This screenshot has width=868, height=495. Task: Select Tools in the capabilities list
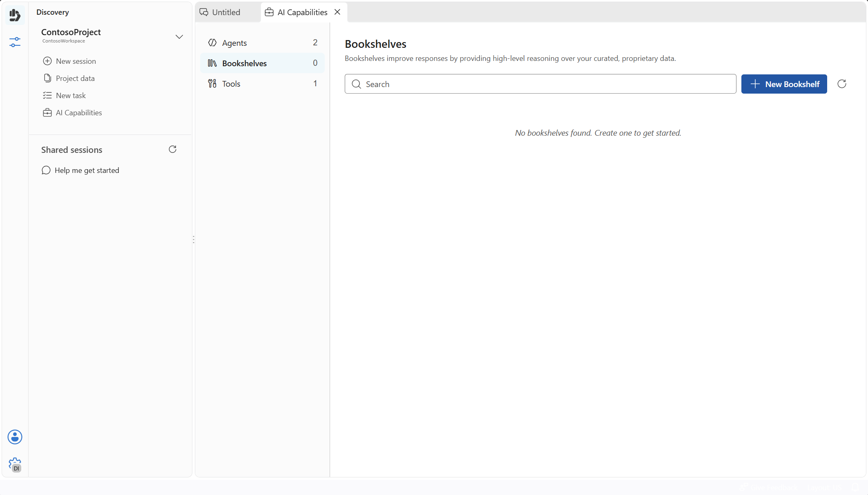262,83
